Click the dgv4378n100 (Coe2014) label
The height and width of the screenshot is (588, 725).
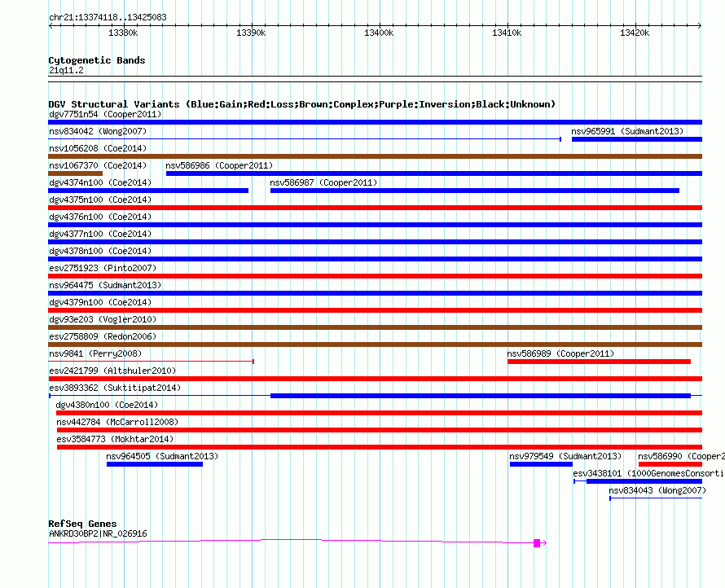(100, 251)
